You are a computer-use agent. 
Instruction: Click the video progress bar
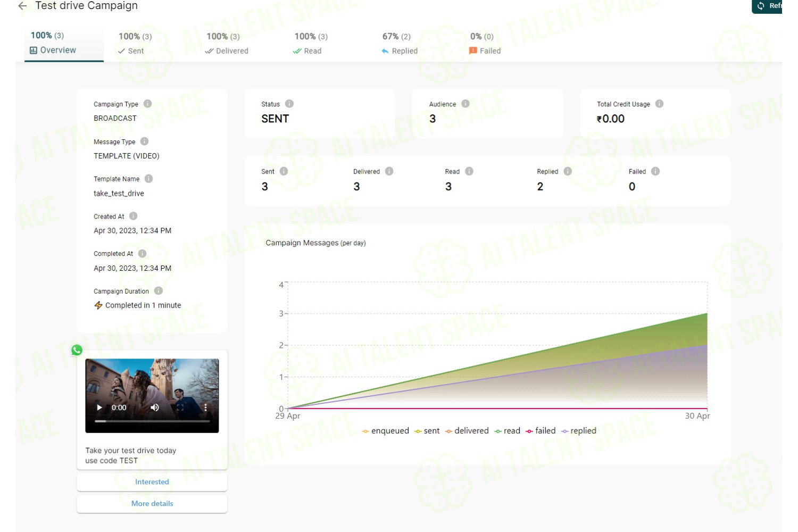[x=152, y=421]
